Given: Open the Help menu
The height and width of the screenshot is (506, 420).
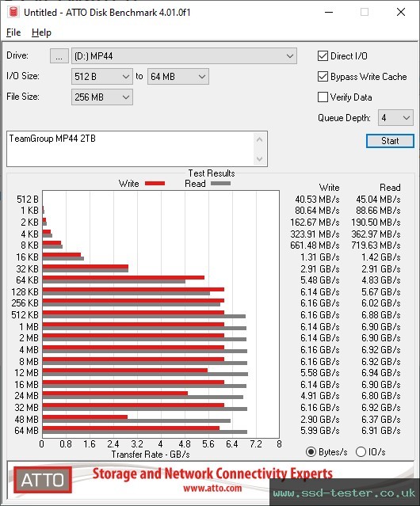Looking at the screenshot, I should [x=41, y=32].
